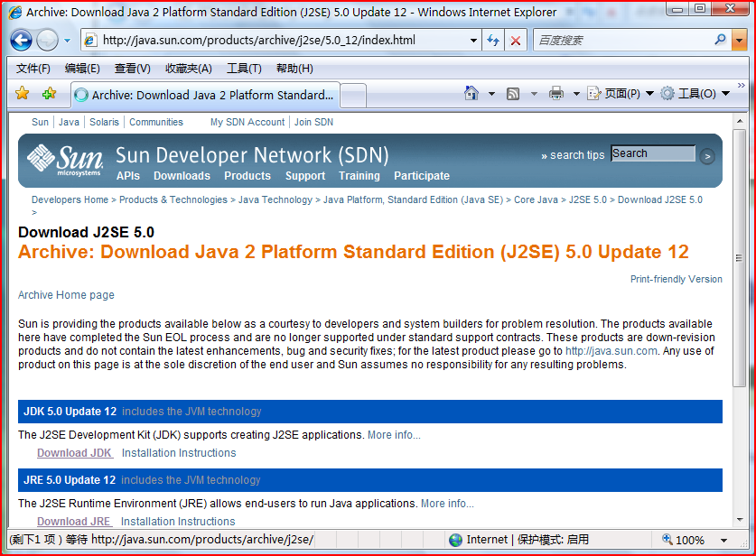Screen dimensions: 756x556
Task: Click the zoom level magnifier icon
Action: (667, 539)
